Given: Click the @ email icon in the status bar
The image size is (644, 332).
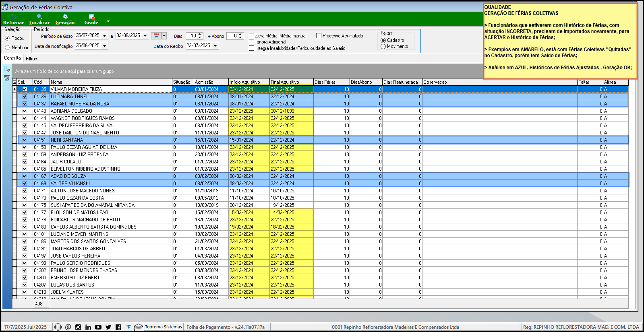Looking at the screenshot, I should (68, 327).
